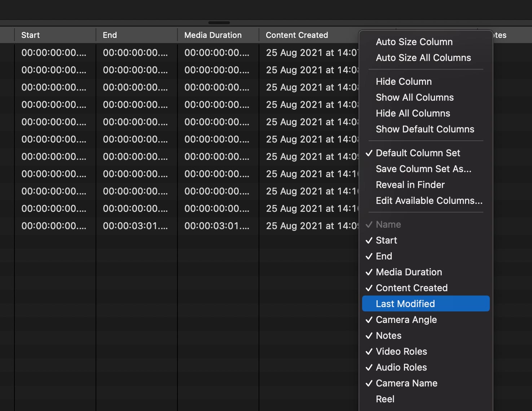Select Auto Size All Columns
The image size is (532, 411).
(x=426, y=58)
